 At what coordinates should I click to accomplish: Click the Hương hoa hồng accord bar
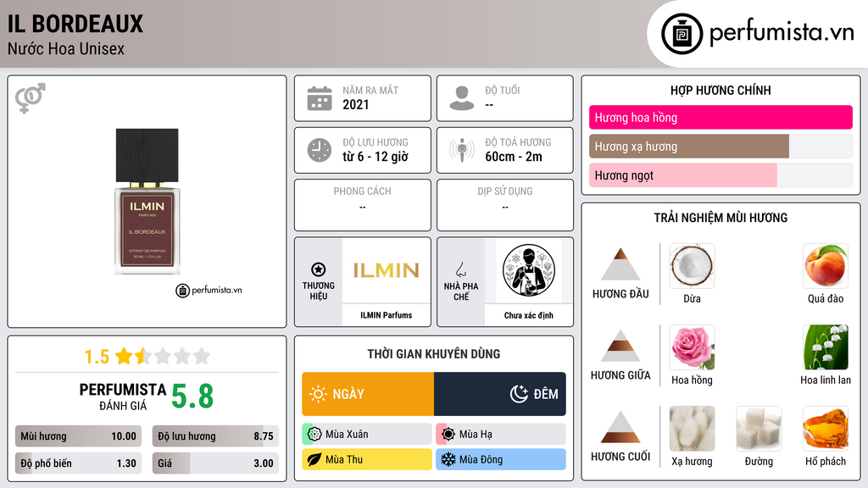(x=721, y=117)
